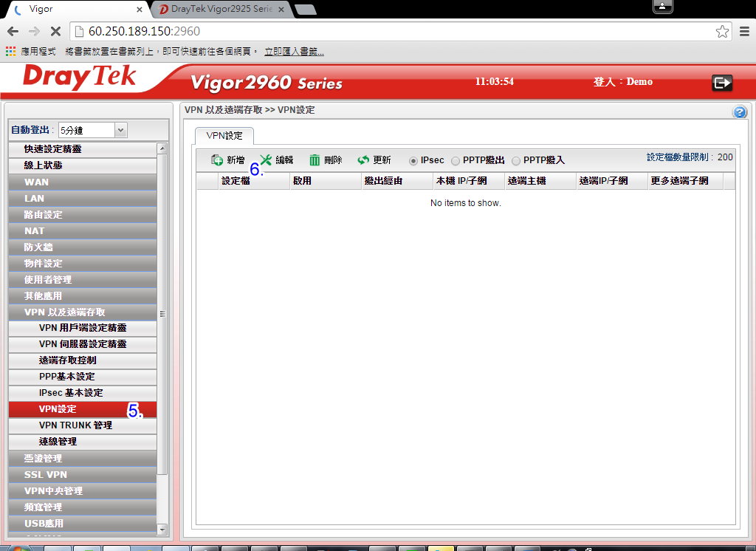Select the PPTP撥出 radio button
Viewport: 756px width, 551px height.
point(455,161)
